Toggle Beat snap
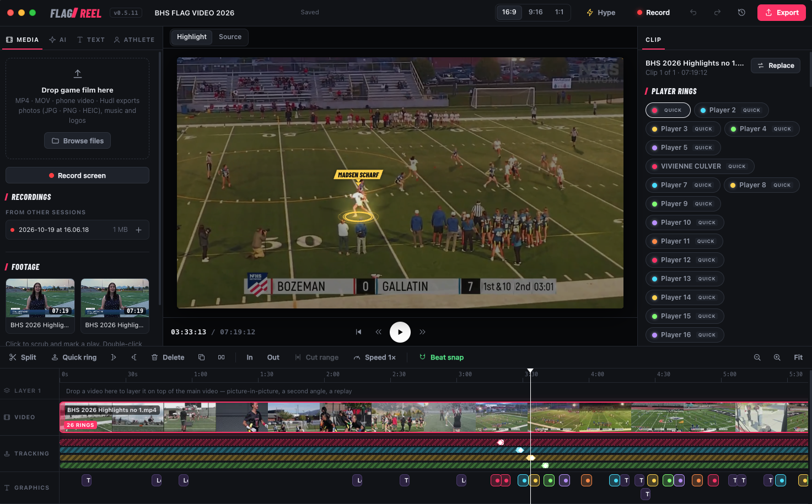This screenshot has height=504, width=812. tap(442, 357)
